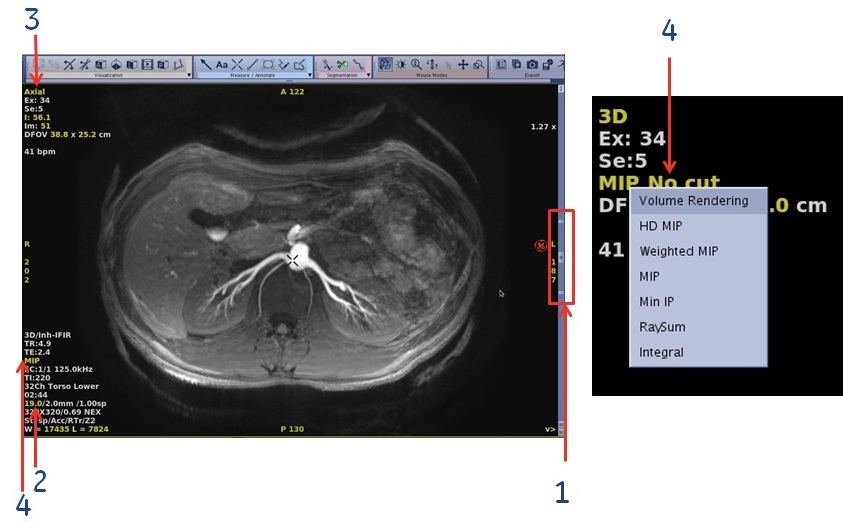This screenshot has height=522, width=843.
Task: Choose RaySum rendering option
Action: coord(662,327)
